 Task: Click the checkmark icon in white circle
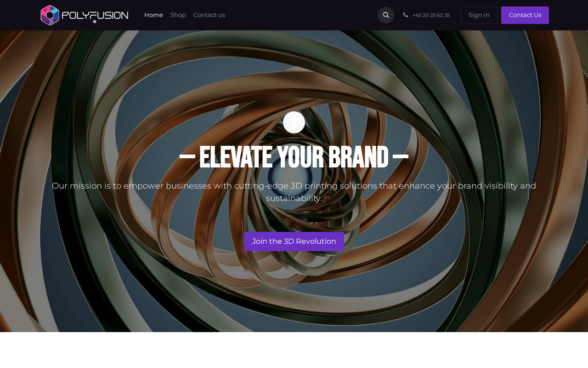pos(294,122)
